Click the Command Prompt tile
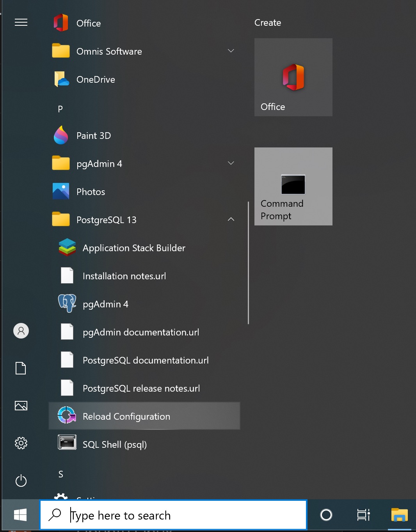The height and width of the screenshot is (532, 416). [x=293, y=186]
